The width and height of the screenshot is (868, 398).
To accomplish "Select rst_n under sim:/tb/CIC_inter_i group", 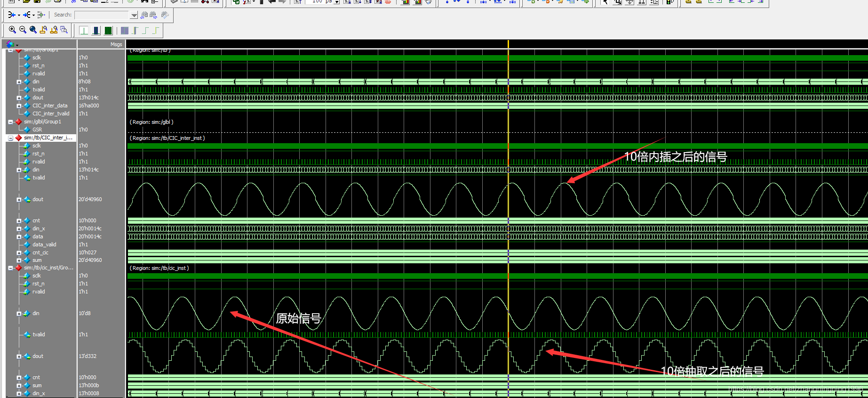I will [39, 154].
